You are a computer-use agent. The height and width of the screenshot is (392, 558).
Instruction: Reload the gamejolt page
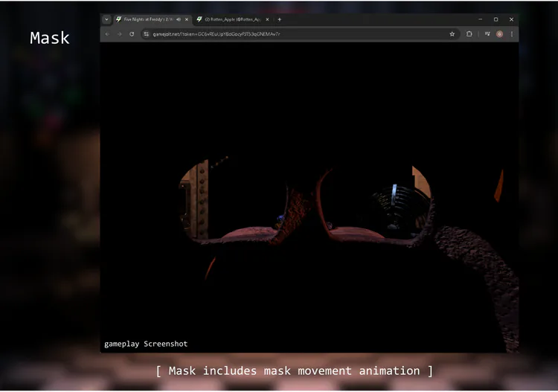pos(132,34)
